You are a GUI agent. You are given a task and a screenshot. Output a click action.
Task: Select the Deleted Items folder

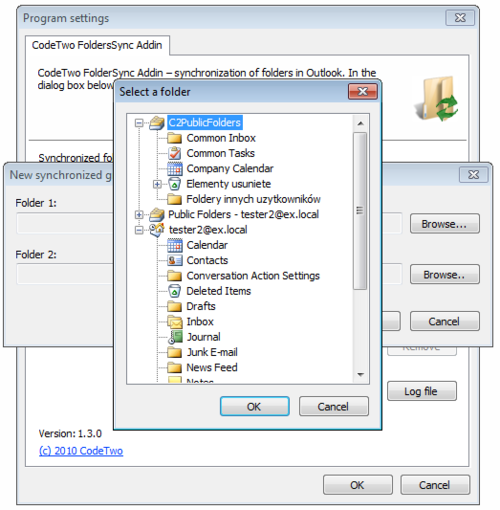[219, 291]
